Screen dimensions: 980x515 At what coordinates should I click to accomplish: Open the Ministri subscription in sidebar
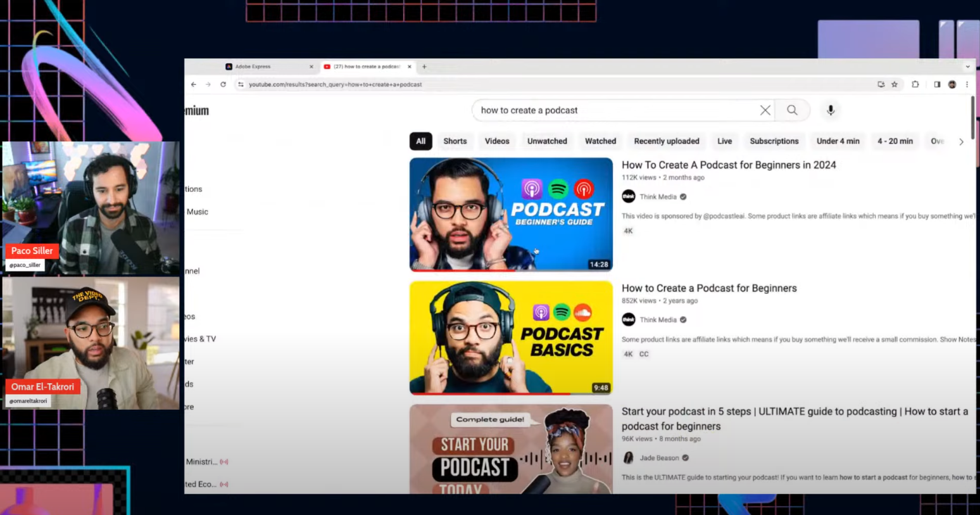point(201,462)
